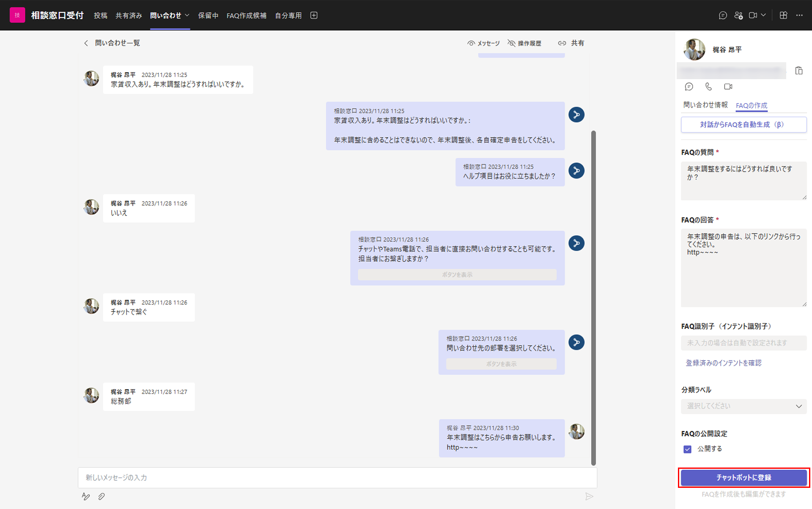Start a meeting with the header camera icon
812x509 pixels.
click(x=753, y=15)
